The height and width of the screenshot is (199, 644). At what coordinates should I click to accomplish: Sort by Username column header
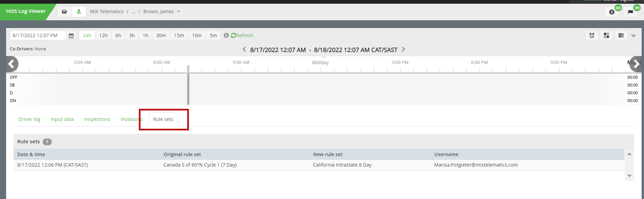(x=528, y=154)
